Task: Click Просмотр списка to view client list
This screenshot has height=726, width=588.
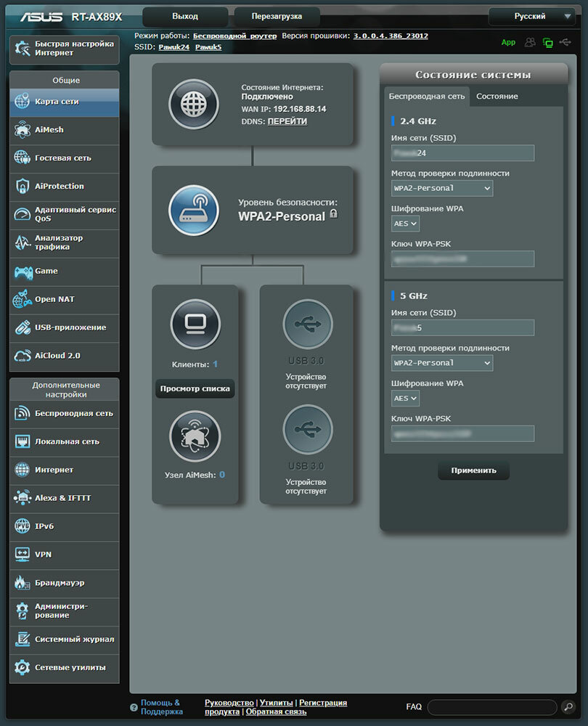Action: (195, 389)
